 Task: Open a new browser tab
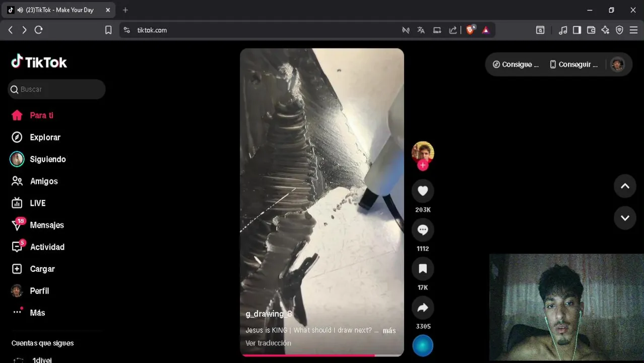point(125,10)
